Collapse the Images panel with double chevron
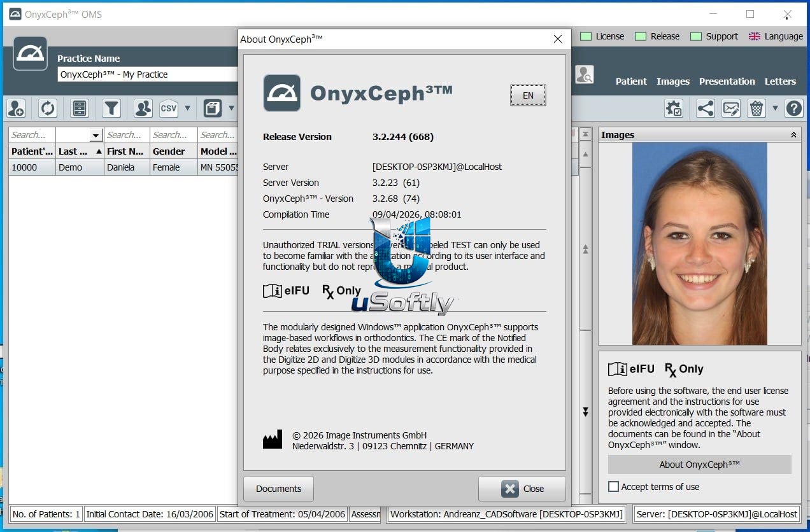This screenshot has height=532, width=810. click(793, 135)
